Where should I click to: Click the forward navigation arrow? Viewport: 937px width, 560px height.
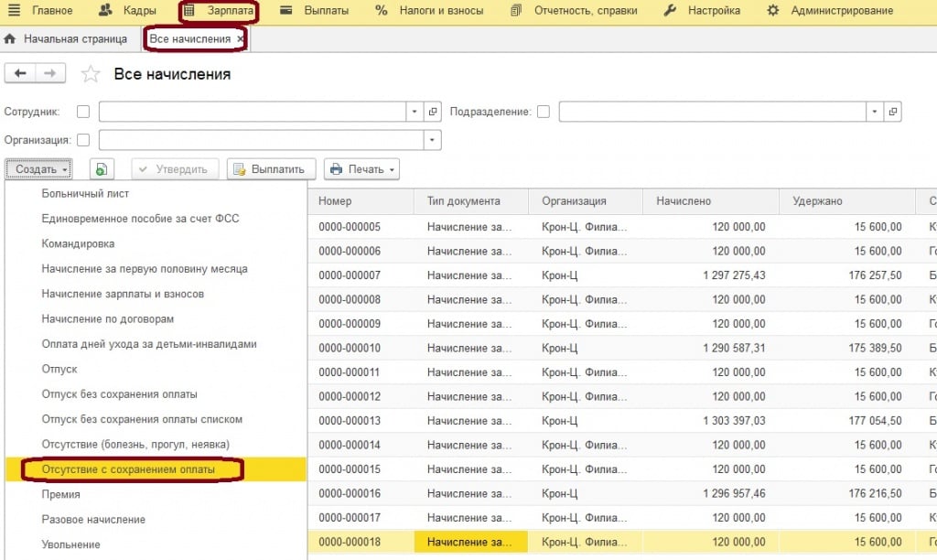[50, 73]
